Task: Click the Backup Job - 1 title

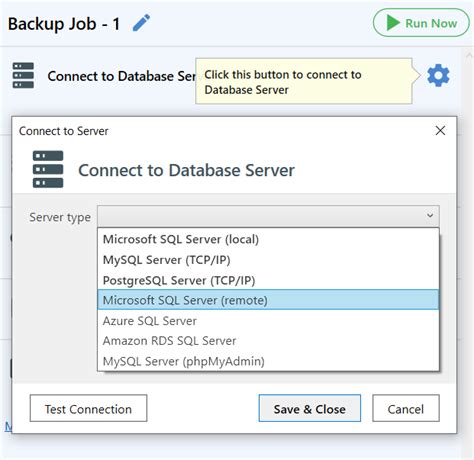Action: [x=64, y=24]
